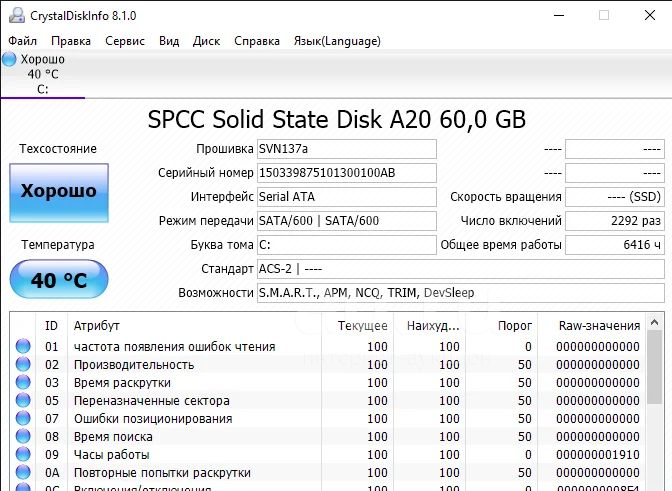Select the Повторные попытки раскрутки row

coord(328,472)
